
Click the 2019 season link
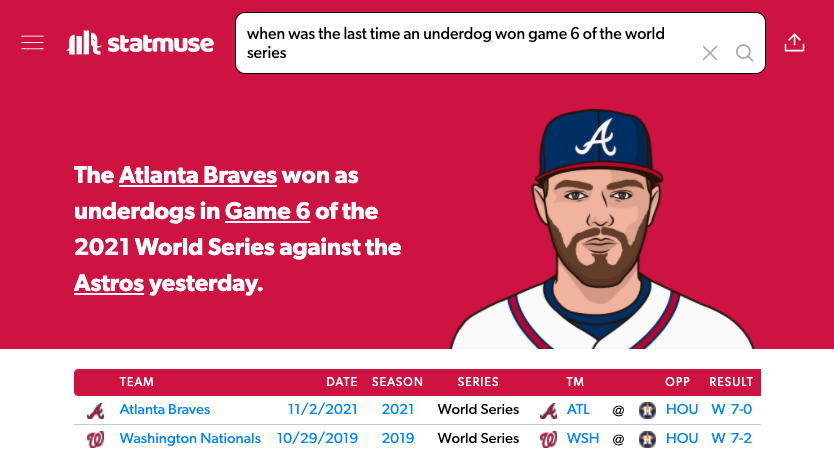point(397,438)
